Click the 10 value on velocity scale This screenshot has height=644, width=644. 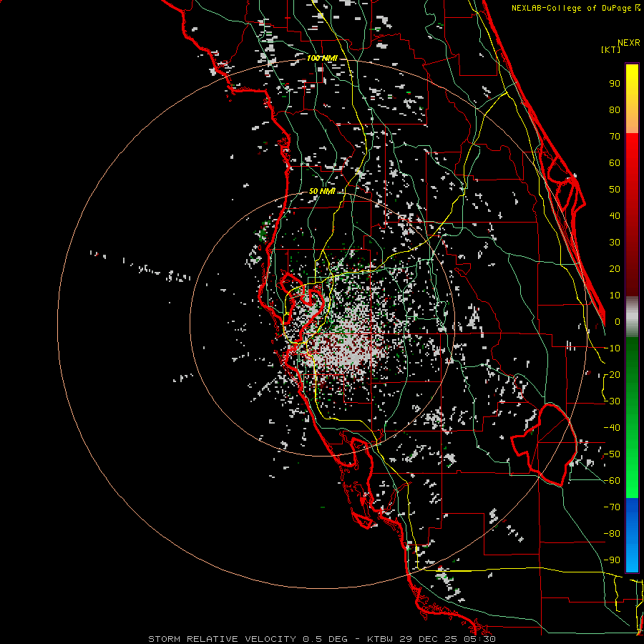[x=615, y=296]
